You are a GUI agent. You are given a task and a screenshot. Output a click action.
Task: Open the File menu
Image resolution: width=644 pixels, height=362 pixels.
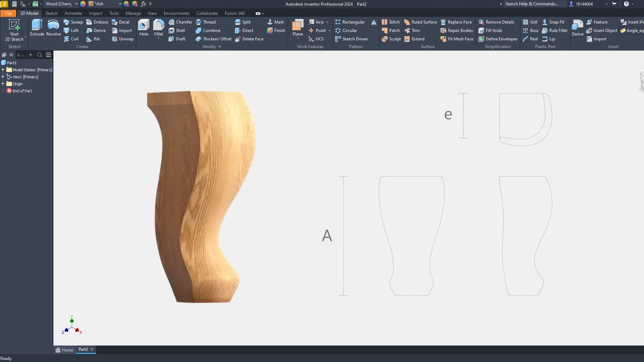8,14
